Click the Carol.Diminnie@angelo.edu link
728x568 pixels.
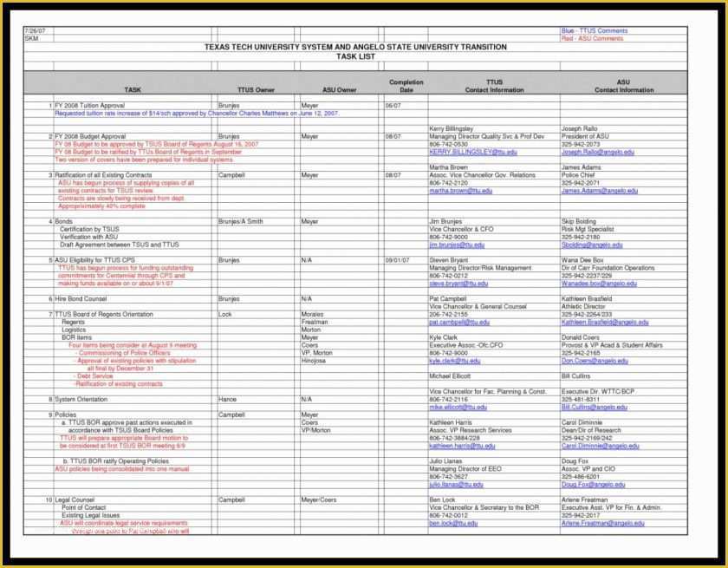pyautogui.click(x=600, y=446)
